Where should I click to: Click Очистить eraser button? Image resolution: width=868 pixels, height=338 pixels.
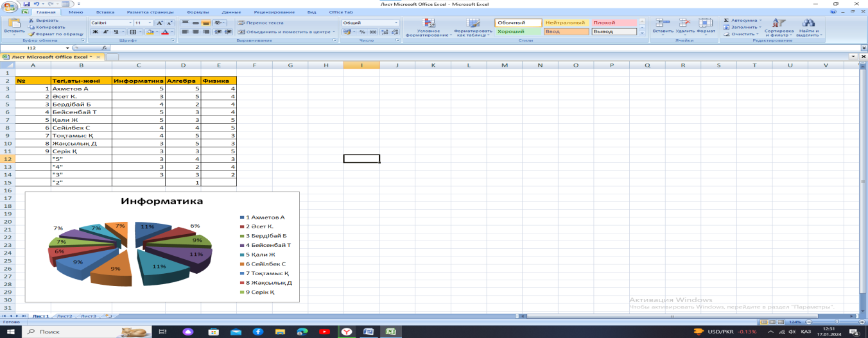742,34
